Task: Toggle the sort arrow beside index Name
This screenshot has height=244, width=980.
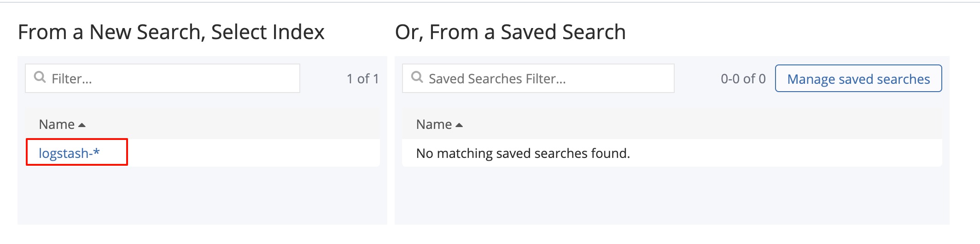Action: click(x=82, y=125)
